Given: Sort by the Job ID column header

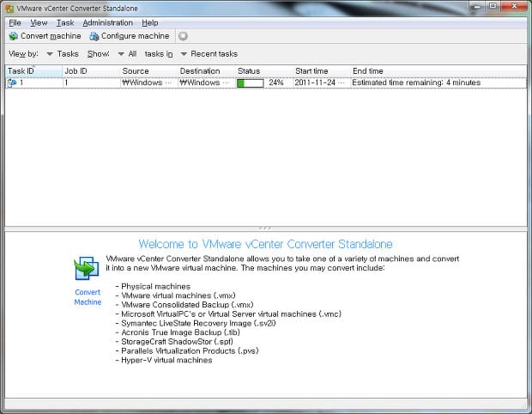Looking at the screenshot, I should coord(91,71).
